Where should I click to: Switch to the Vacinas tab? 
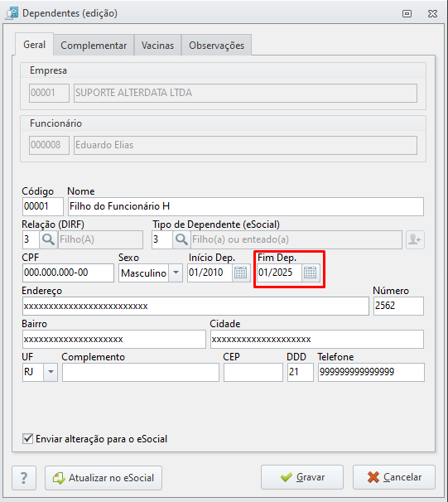coord(158,45)
